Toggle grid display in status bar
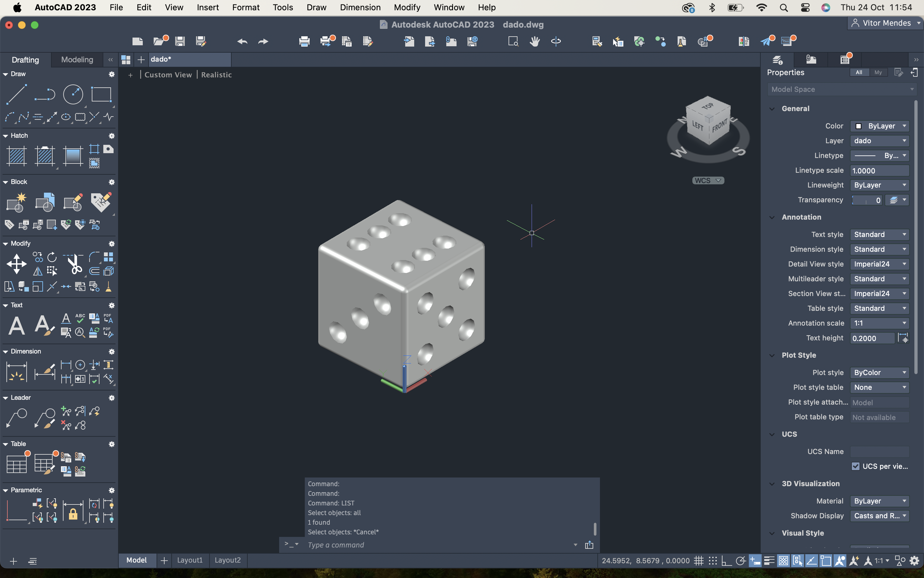Viewport: 924px width, 578px height. coord(699,561)
